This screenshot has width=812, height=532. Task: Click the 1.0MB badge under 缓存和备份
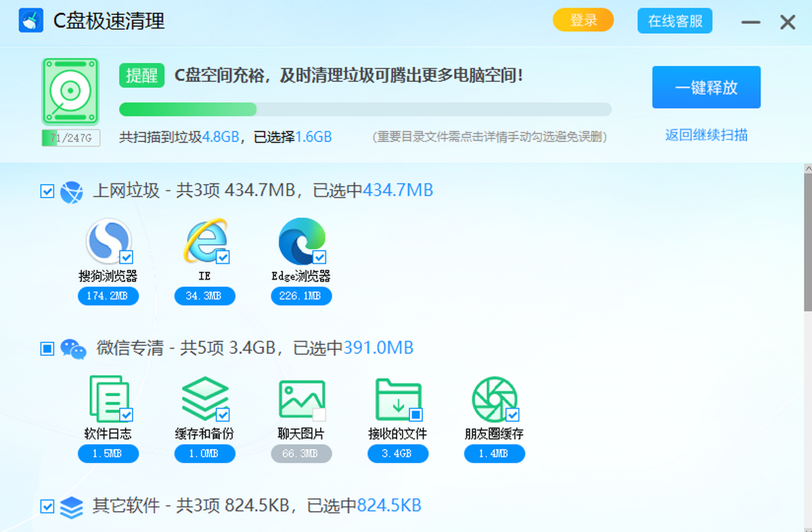pos(205,453)
